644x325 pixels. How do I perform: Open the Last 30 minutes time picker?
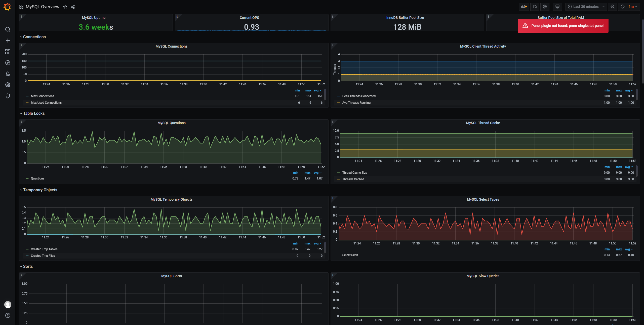click(586, 7)
